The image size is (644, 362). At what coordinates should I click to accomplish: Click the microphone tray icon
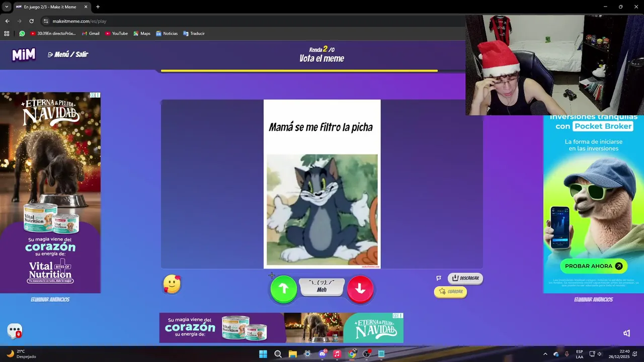coord(567,354)
